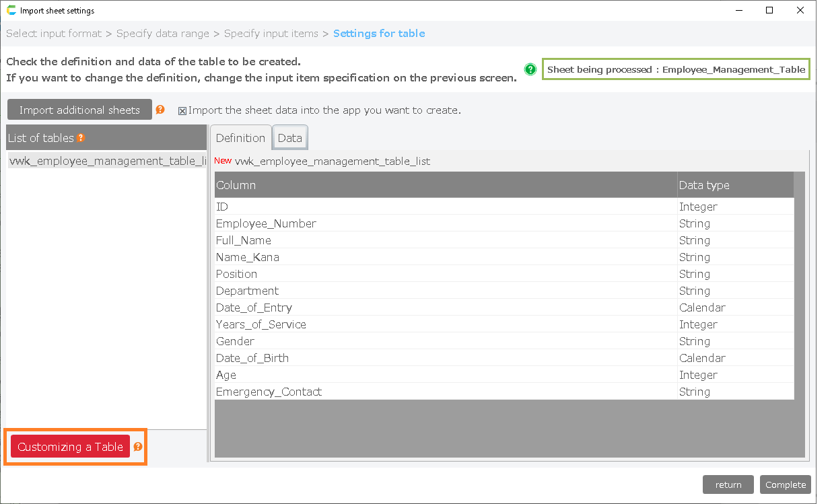
Task: Click the definition table vertical scrollbar
Action: click(799, 303)
